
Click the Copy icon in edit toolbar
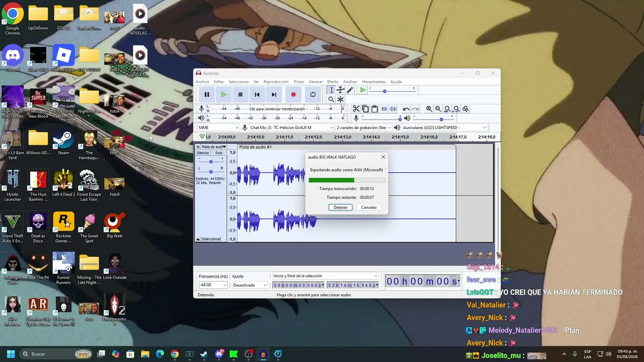tap(365, 109)
